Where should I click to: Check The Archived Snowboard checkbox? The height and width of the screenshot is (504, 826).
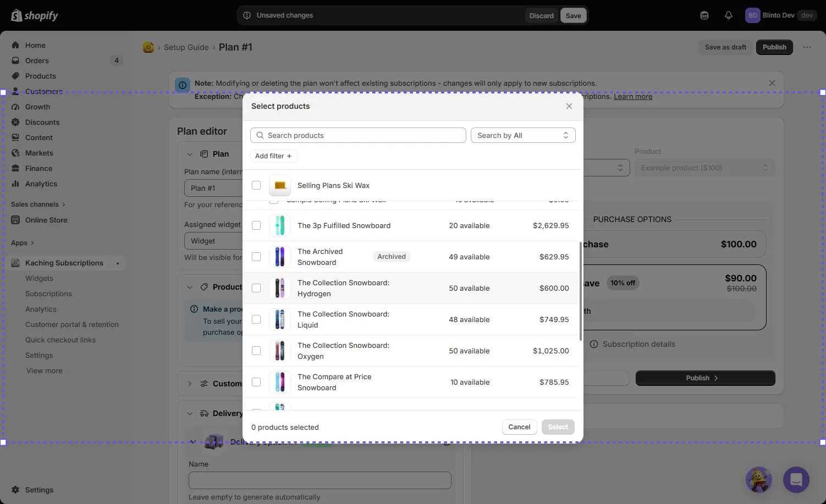coord(256,257)
